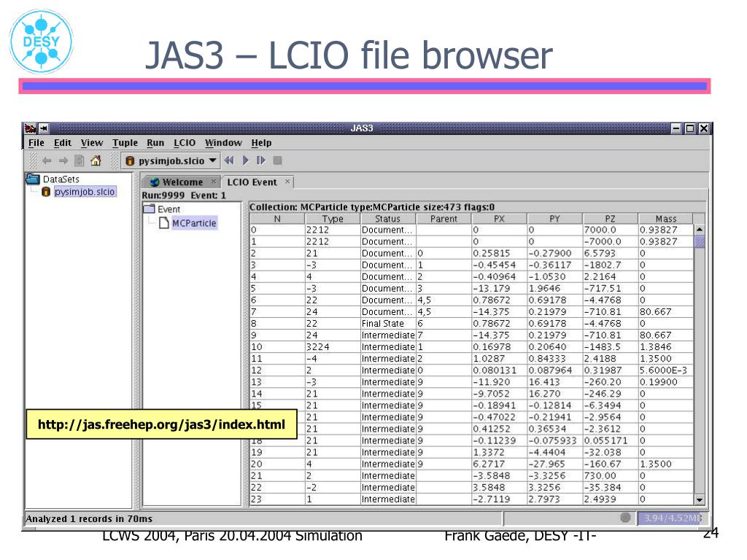The height and width of the screenshot is (560, 747).
Task: Click the MCParticle document icon
Action: 164,223
